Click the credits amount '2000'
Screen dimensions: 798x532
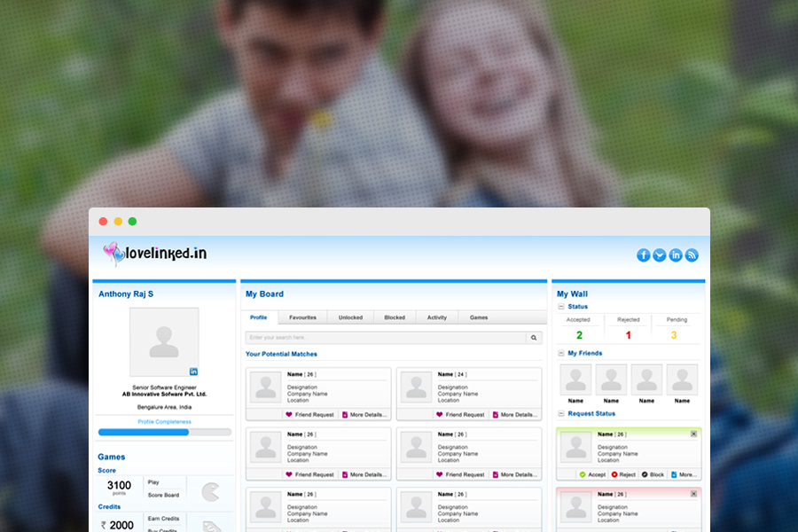tap(121, 525)
